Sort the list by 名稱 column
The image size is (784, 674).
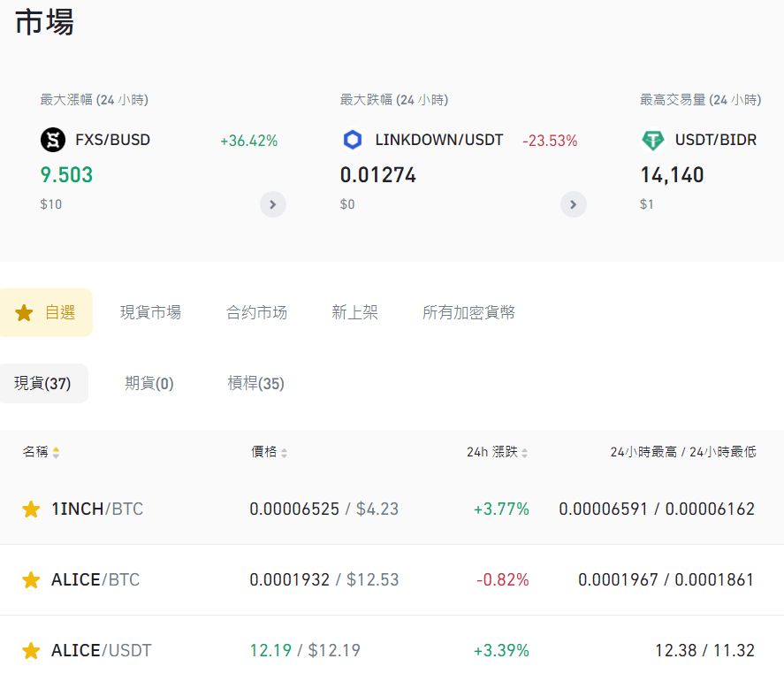click(41, 452)
